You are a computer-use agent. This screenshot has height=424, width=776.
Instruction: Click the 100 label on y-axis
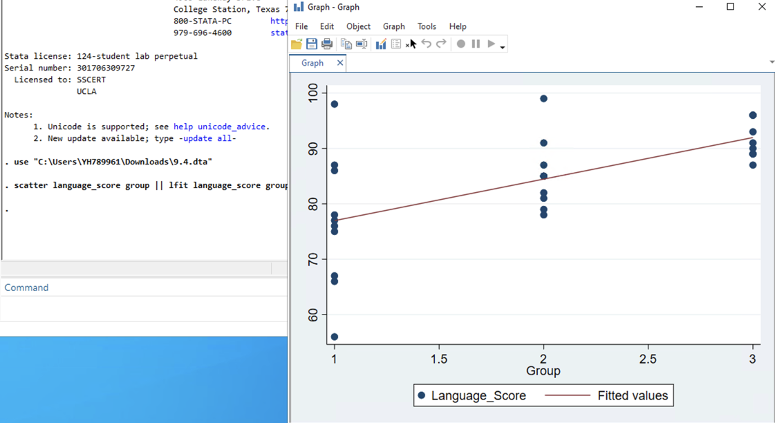click(313, 93)
